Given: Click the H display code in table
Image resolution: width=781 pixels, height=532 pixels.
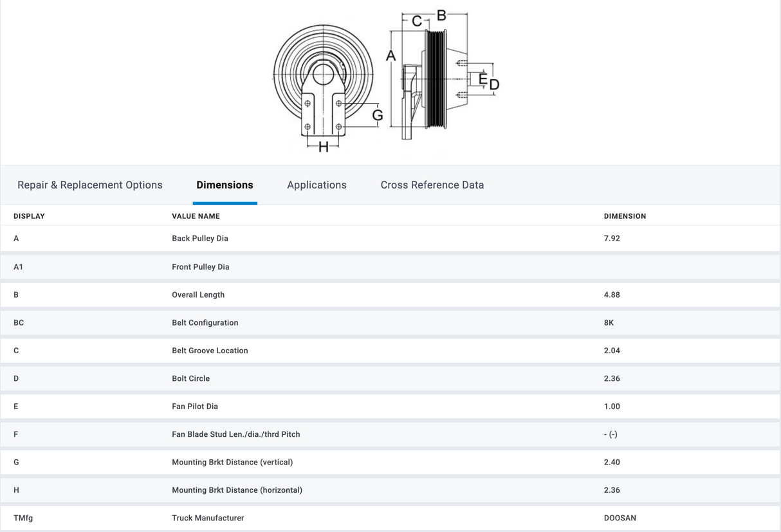Looking at the screenshot, I should click(16, 490).
